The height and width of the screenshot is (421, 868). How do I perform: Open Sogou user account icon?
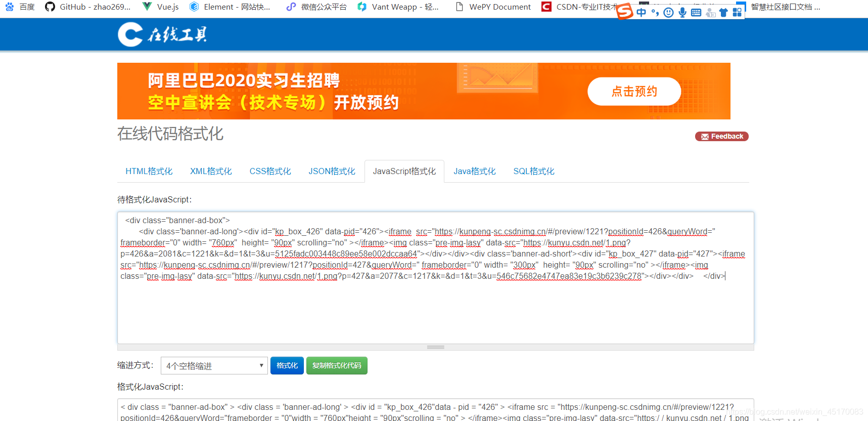[710, 12]
